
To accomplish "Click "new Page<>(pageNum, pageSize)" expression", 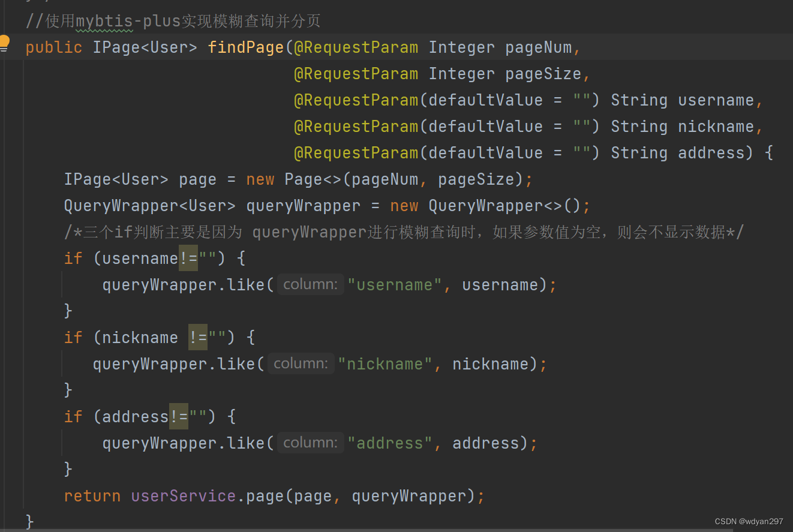I will coord(385,179).
